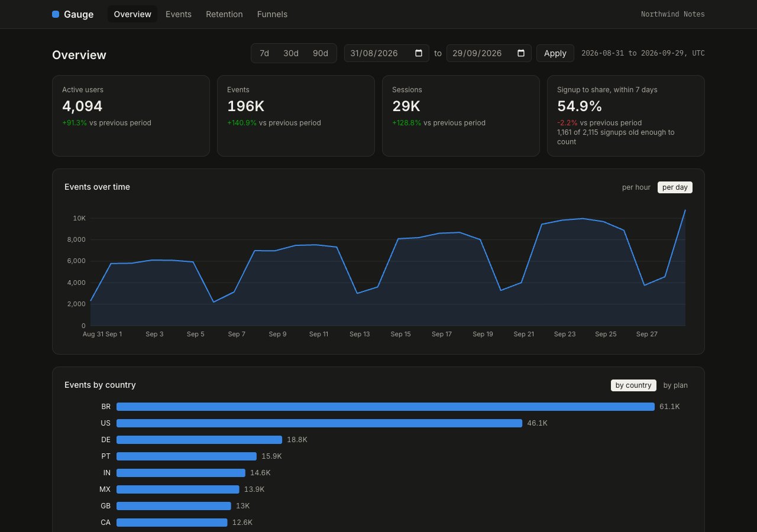The height and width of the screenshot is (532, 757).
Task: Click the Northwind Notes workspace label
Action: 673,14
